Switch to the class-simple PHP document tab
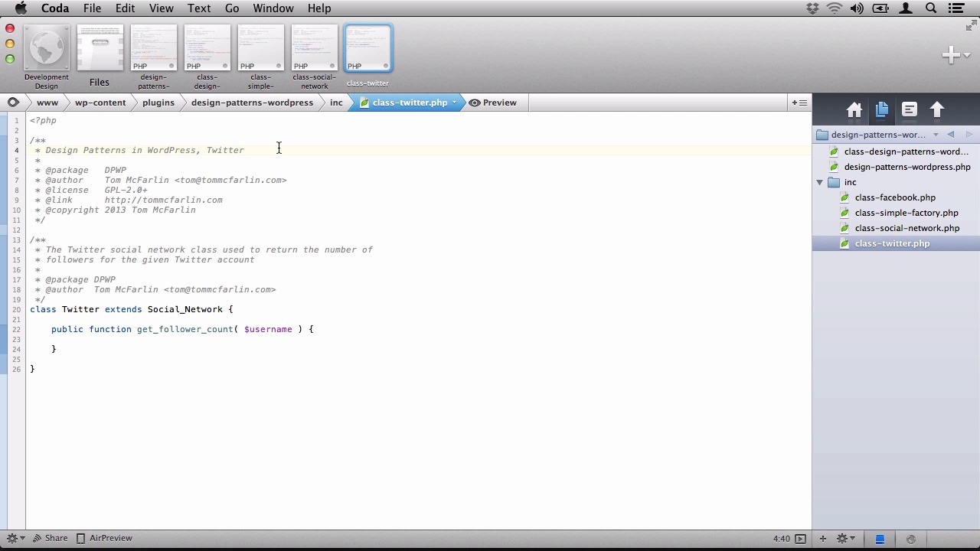This screenshot has height=551, width=980. point(260,57)
